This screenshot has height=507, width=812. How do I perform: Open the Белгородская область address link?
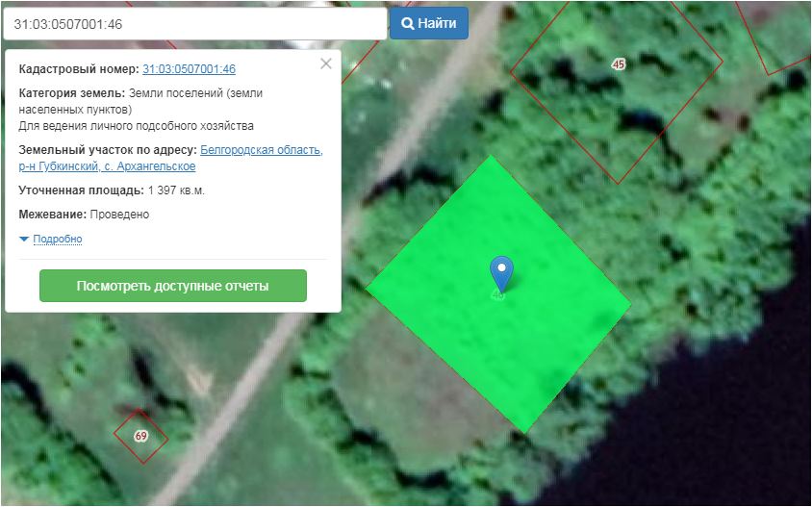click(171, 158)
